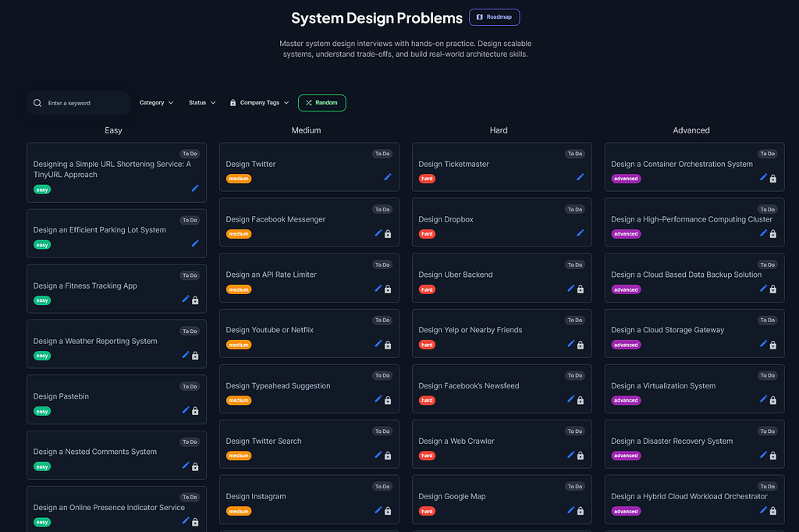Viewport: 799px width, 532px height.
Task: Open the Status filter dropdown
Action: pyautogui.click(x=202, y=103)
